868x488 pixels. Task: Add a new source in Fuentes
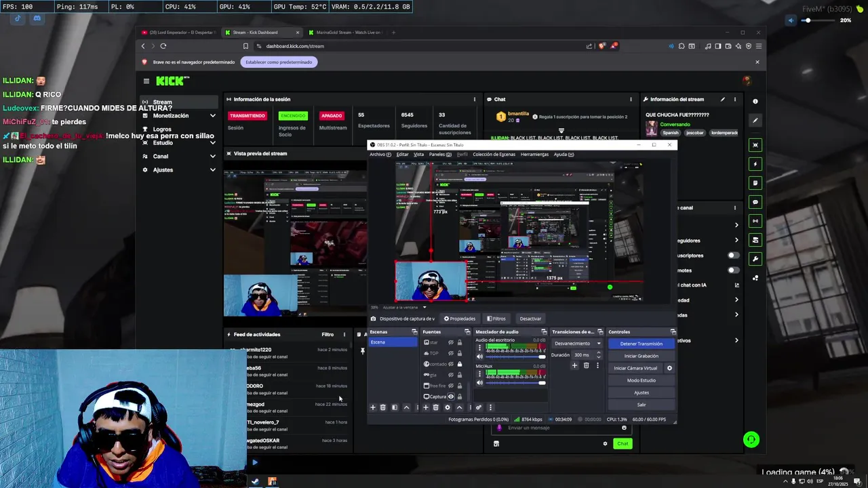click(x=426, y=407)
